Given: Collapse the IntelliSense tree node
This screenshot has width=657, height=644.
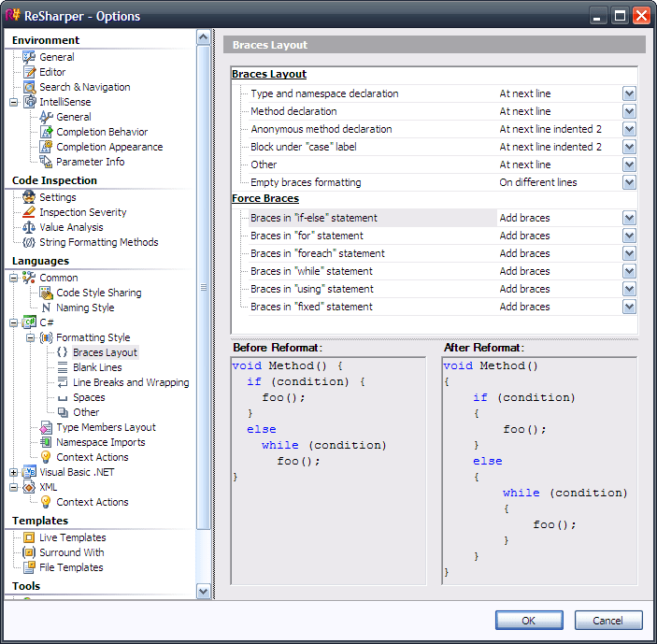Looking at the screenshot, I should tap(13, 102).
